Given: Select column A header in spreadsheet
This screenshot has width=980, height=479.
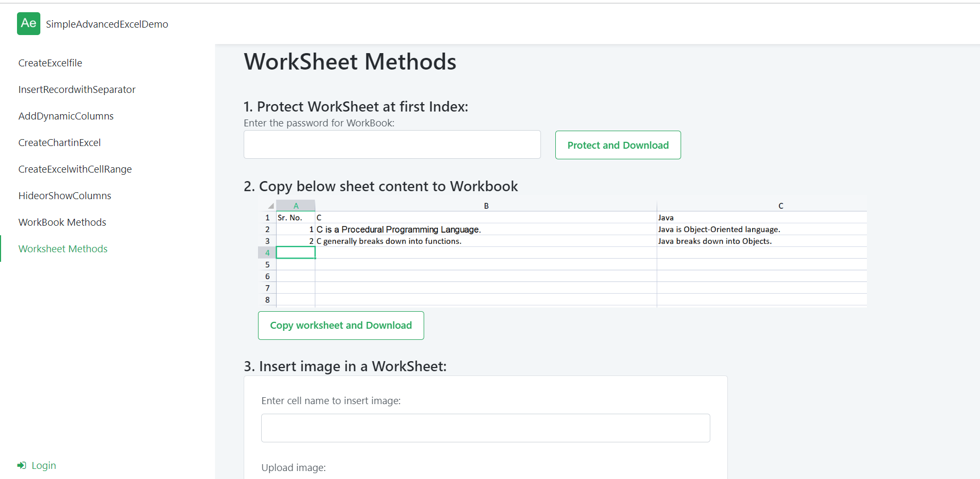Looking at the screenshot, I should [x=296, y=206].
